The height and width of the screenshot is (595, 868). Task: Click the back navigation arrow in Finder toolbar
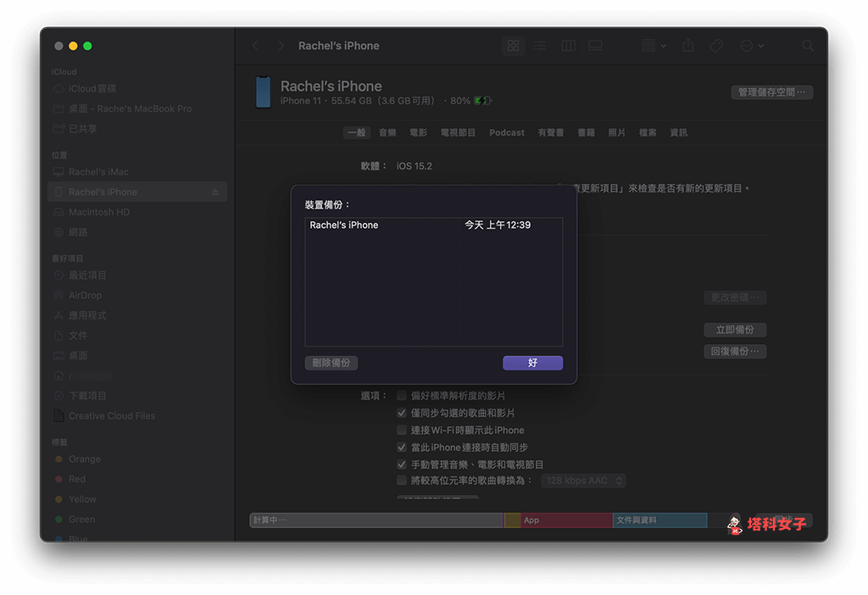pos(255,46)
